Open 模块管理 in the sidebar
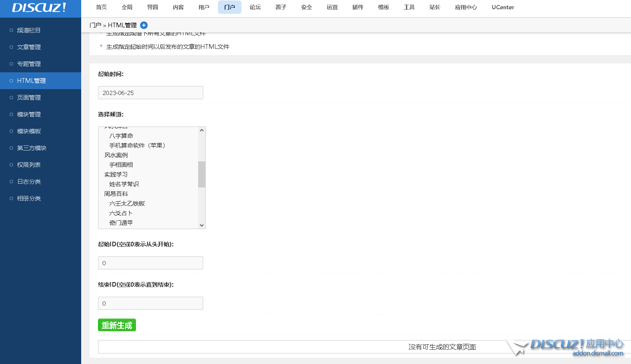Image resolution: width=631 pixels, height=364 pixels. 29,114
